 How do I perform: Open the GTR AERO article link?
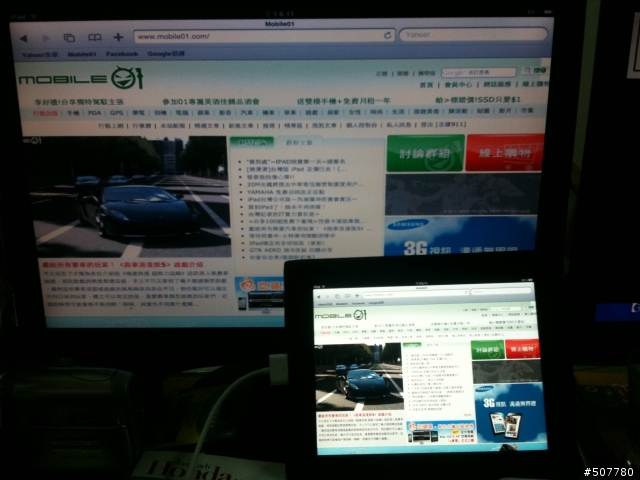pyautogui.click(x=290, y=250)
